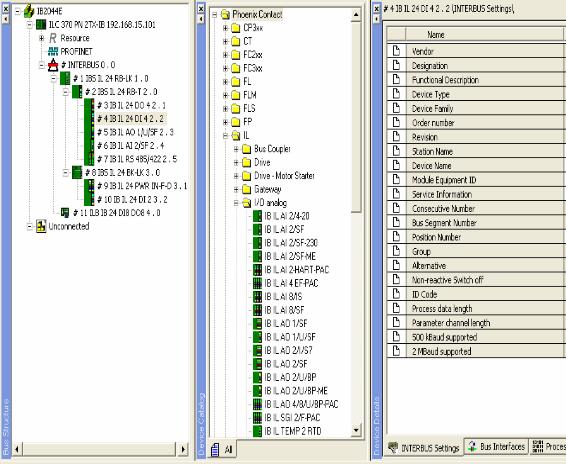This screenshot has width=566, height=464.
Task: Click the PROFINET node icon
Action: click(53, 51)
